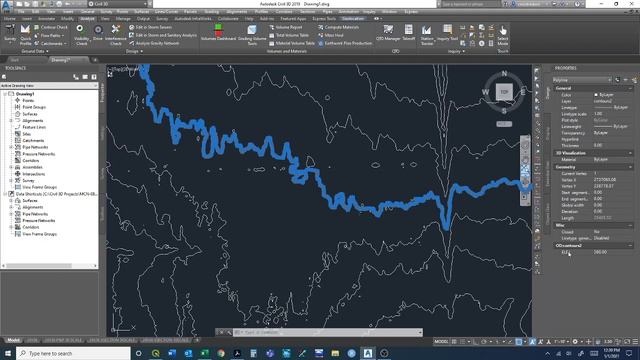
Task: Click the Windows taskbar search box
Action: (73, 353)
